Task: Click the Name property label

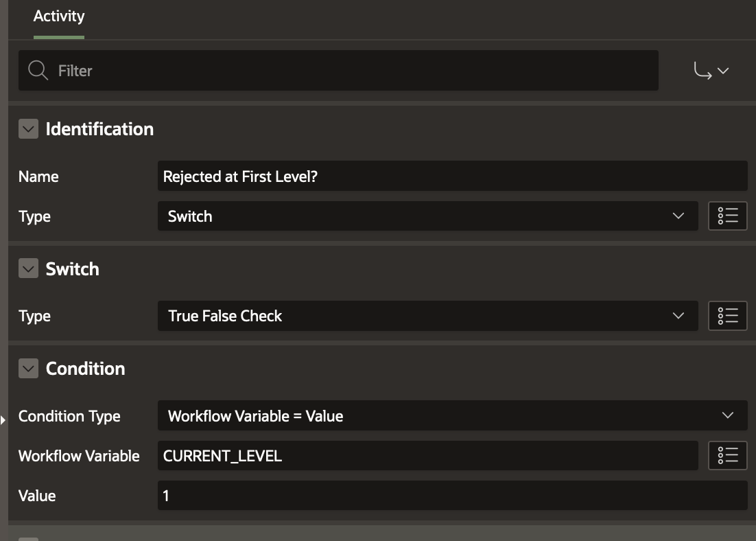Action: 38,176
